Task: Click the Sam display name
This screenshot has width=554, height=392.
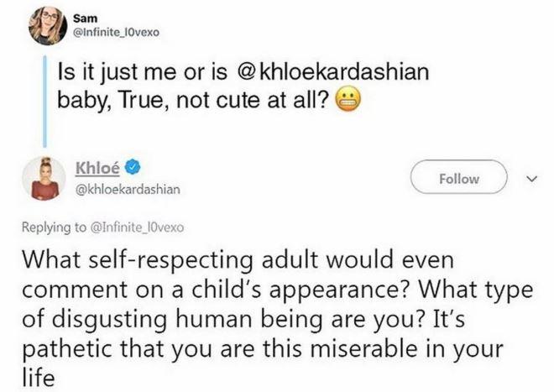Action: [x=86, y=16]
